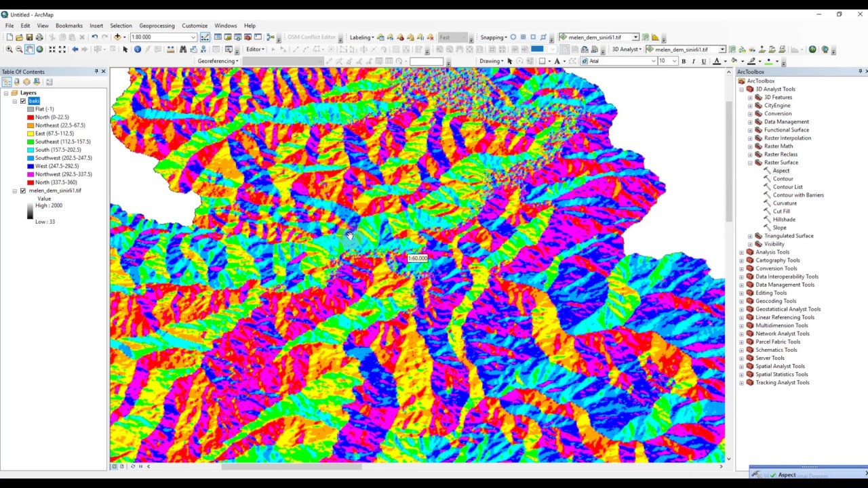Activate the Identify tool
868x488 pixels.
tap(138, 49)
